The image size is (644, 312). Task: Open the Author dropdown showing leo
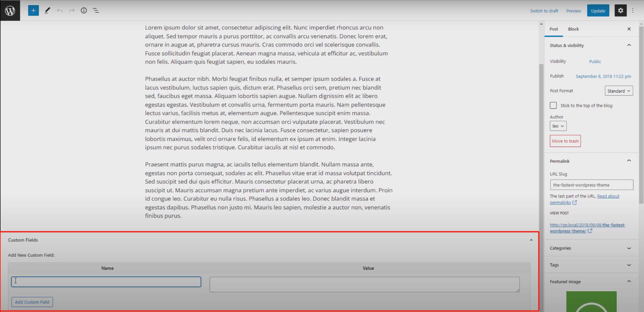[558, 126]
